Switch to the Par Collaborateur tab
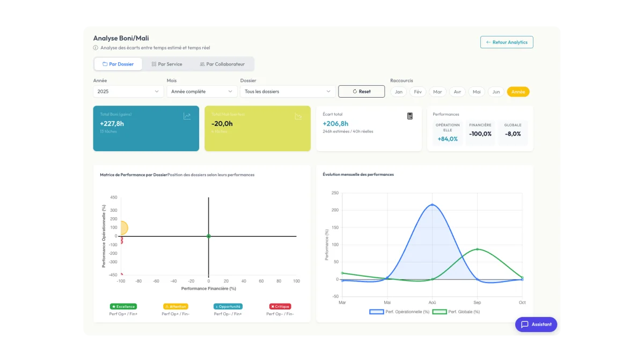The width and height of the screenshot is (644, 362). click(x=222, y=64)
